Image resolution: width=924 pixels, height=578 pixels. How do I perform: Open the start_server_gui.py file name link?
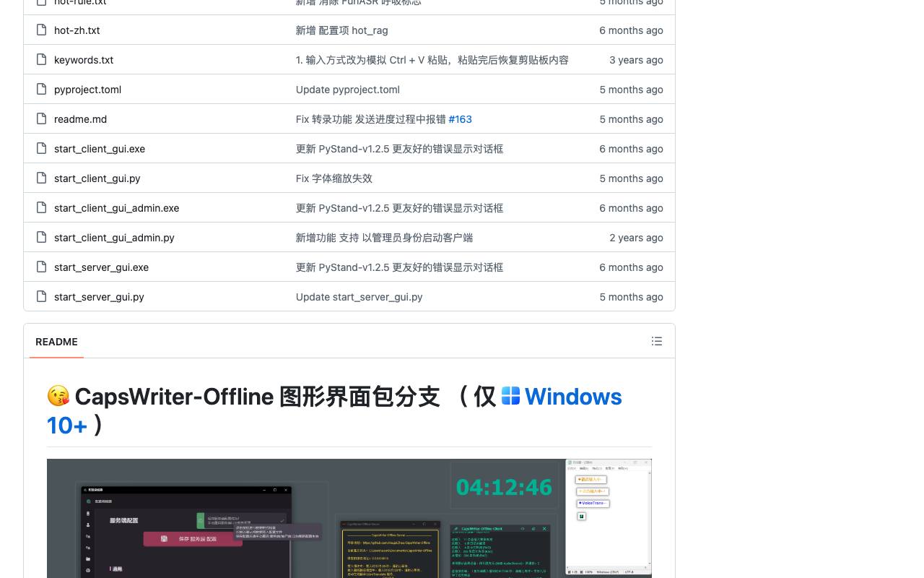(99, 297)
